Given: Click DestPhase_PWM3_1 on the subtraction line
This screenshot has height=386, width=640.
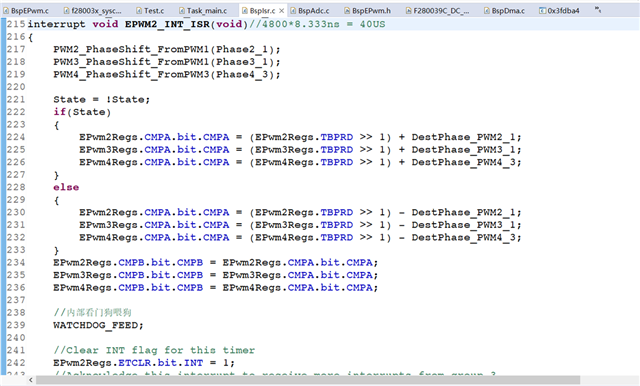Looking at the screenshot, I should pos(464,225).
